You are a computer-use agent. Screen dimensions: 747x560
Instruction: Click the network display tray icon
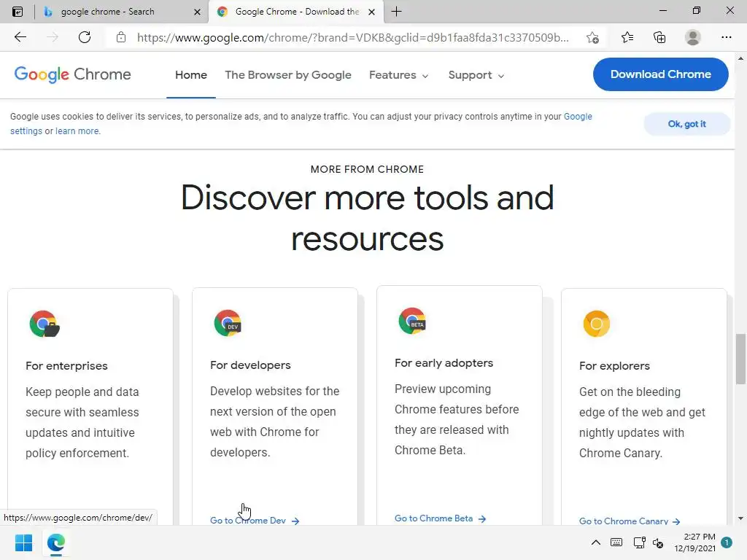tap(639, 542)
